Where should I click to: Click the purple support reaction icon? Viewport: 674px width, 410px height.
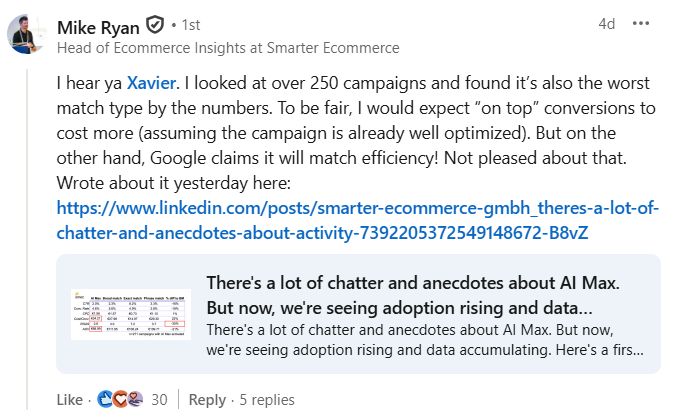coord(134,399)
